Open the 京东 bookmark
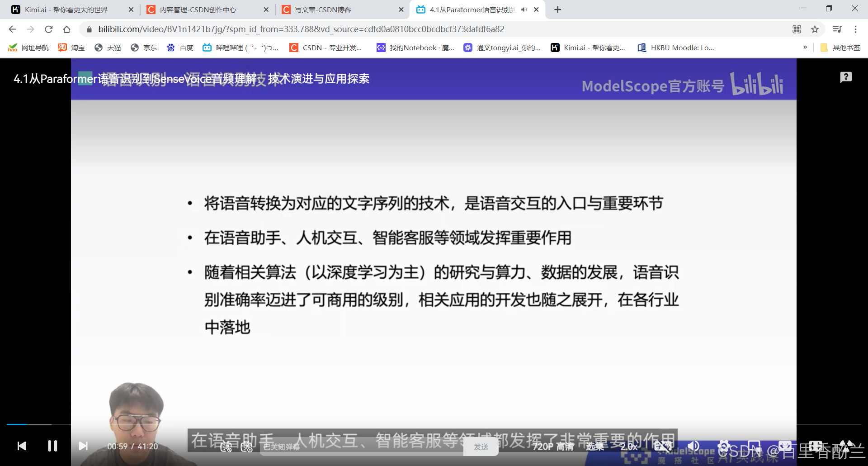Screen dimensions: 868x466 click(144, 48)
